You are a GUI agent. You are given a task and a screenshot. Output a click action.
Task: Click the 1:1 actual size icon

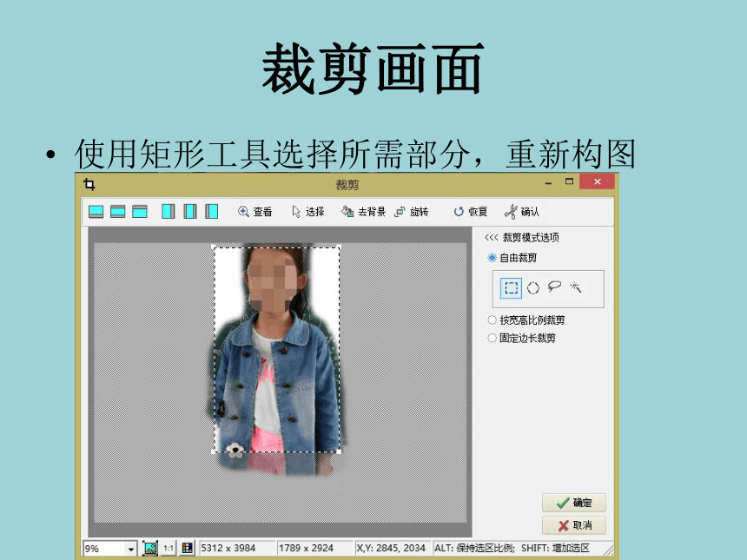point(169,548)
